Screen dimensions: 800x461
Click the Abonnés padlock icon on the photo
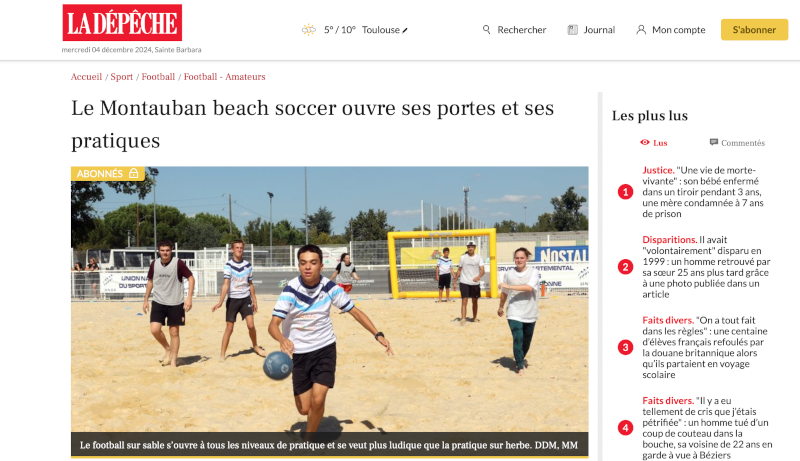(x=134, y=173)
